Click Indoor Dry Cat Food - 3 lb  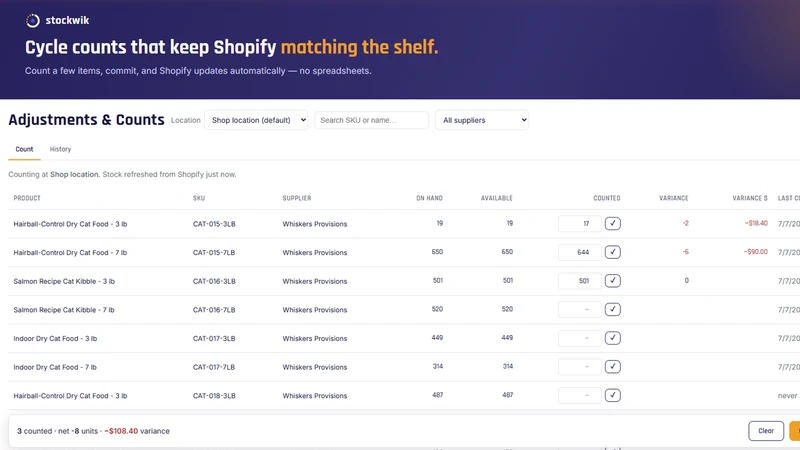click(55, 338)
